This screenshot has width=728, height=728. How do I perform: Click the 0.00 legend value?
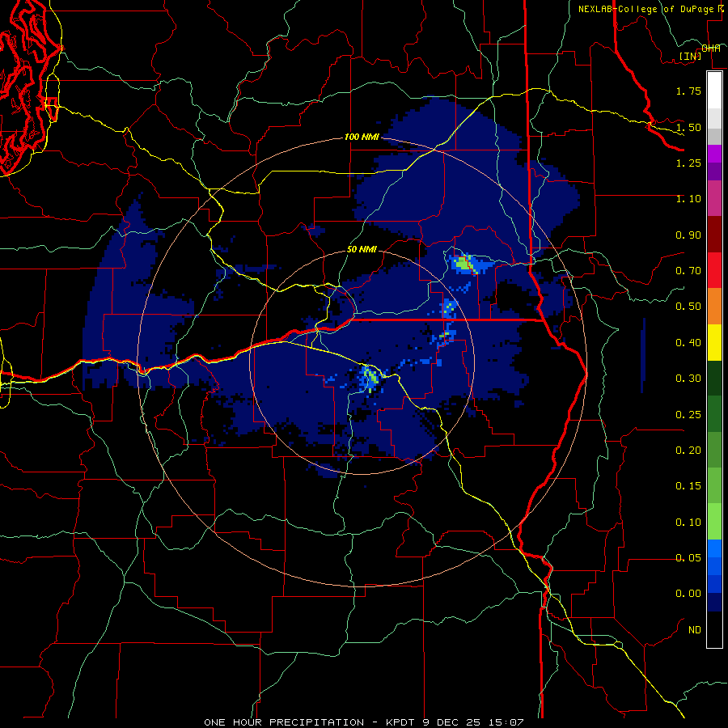[688, 594]
